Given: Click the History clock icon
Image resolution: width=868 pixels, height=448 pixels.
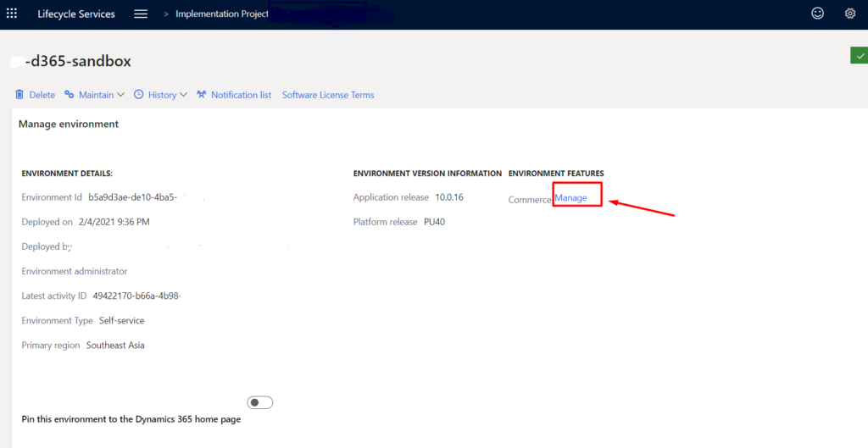Looking at the screenshot, I should tap(138, 95).
